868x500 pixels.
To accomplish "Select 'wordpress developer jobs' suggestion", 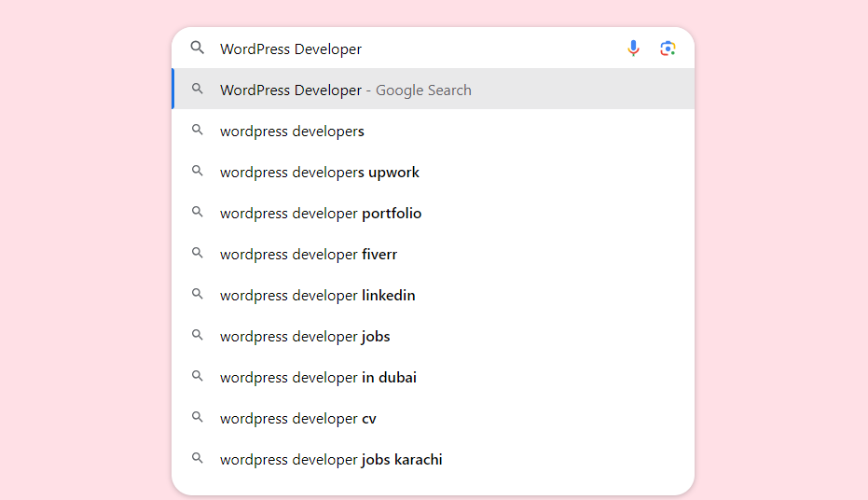I will coord(433,336).
